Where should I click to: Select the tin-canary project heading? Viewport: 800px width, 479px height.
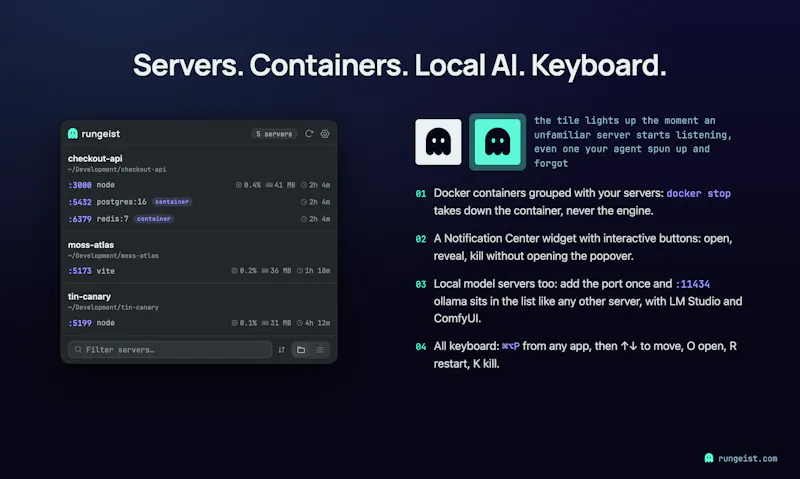click(89, 296)
